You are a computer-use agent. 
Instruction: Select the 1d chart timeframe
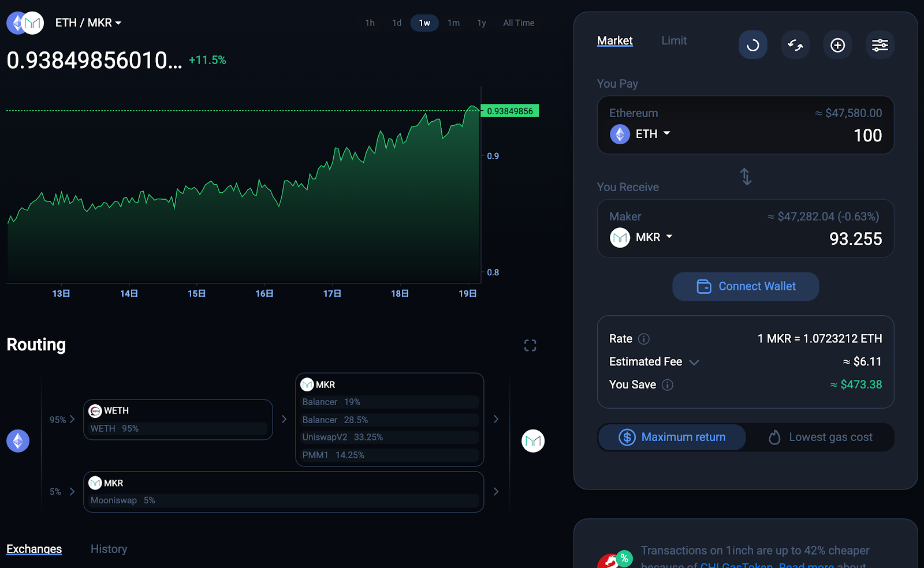(397, 23)
